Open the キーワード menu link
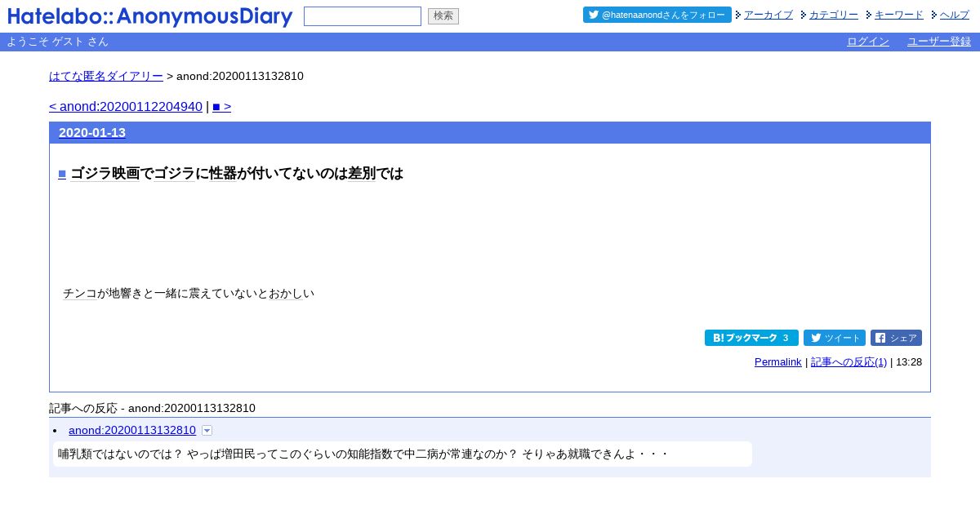980x514 pixels. 899,15
